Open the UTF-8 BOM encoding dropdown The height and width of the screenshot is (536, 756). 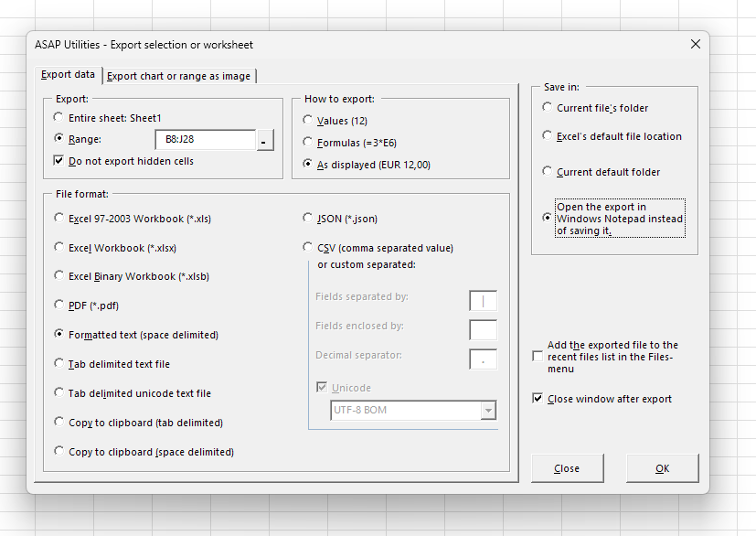click(x=488, y=411)
